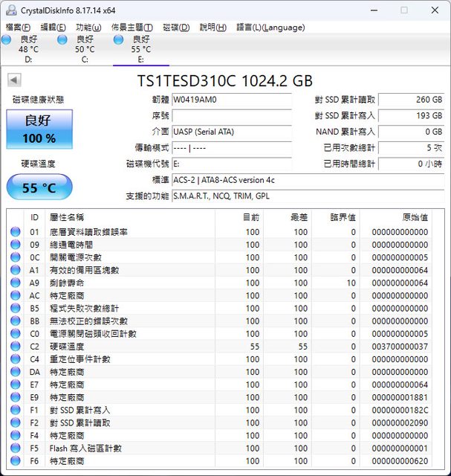Click the 屬性名稱 column header

130,217
